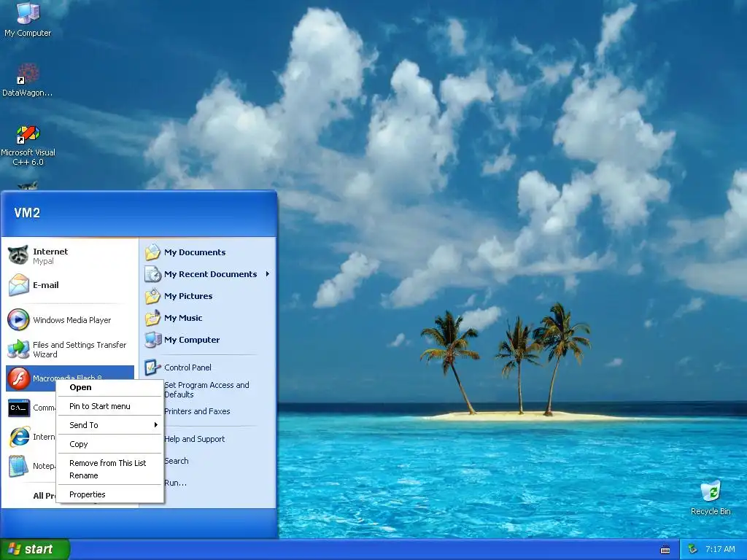Click the Macromedia Flash 8 icon
The image size is (747, 560).
(18, 378)
